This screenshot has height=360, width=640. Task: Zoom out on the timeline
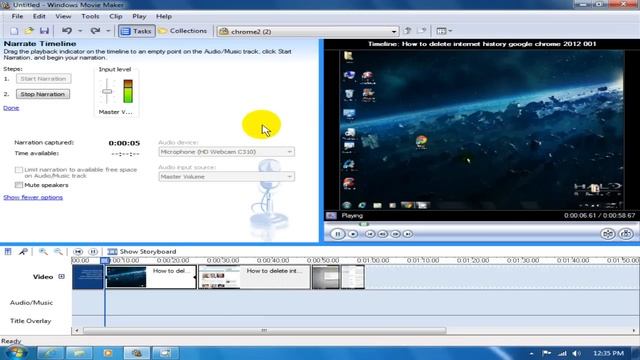click(x=58, y=251)
